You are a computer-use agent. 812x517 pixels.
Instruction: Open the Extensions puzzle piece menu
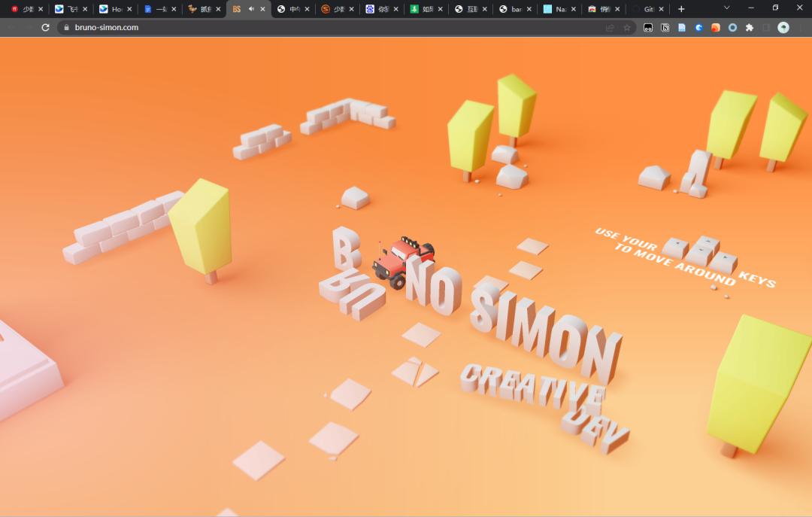click(x=750, y=28)
